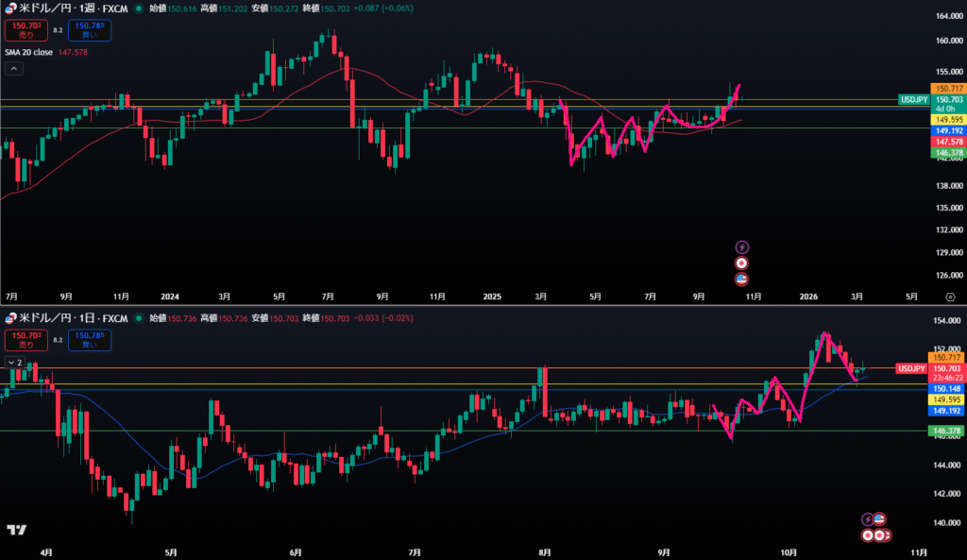The width and height of the screenshot is (967, 560).
Task: Expand the daily chart's collapsed indicators list
Action: pyautogui.click(x=14, y=363)
